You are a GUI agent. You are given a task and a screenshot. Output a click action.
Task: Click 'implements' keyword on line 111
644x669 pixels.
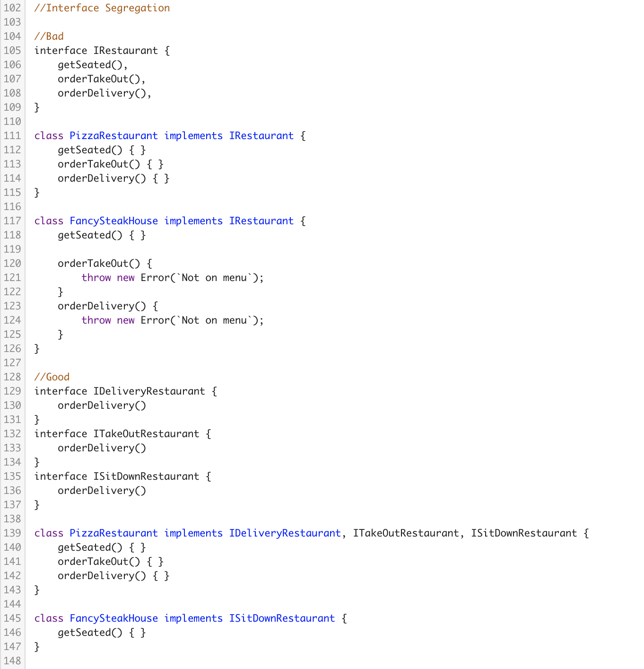point(193,136)
